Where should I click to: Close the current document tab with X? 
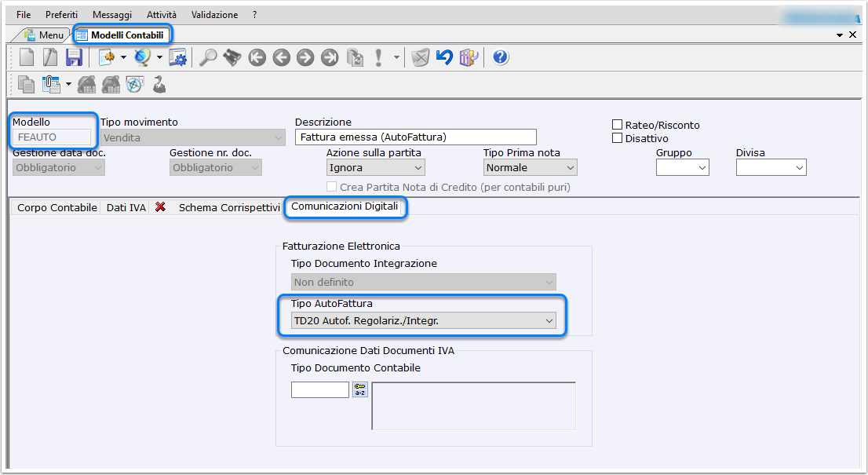853,35
